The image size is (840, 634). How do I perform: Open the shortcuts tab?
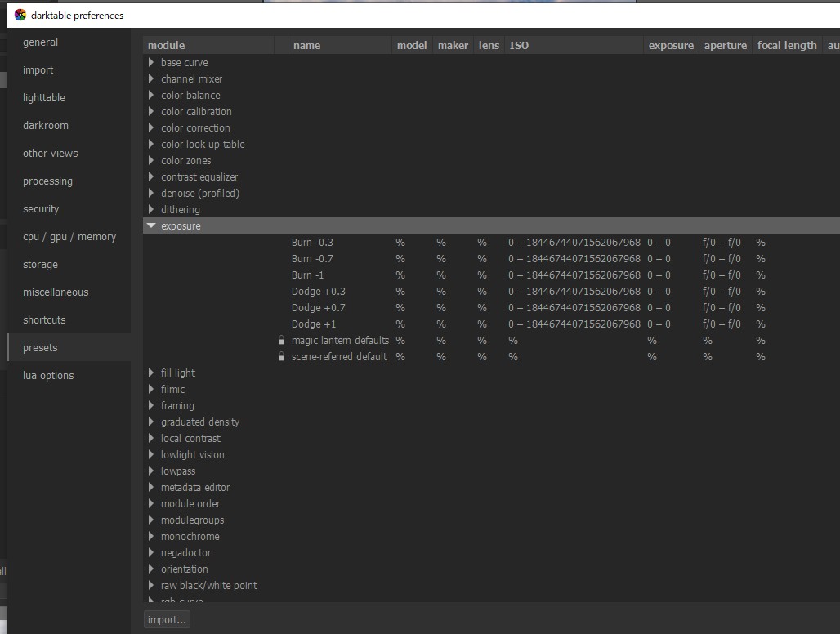tap(69, 319)
